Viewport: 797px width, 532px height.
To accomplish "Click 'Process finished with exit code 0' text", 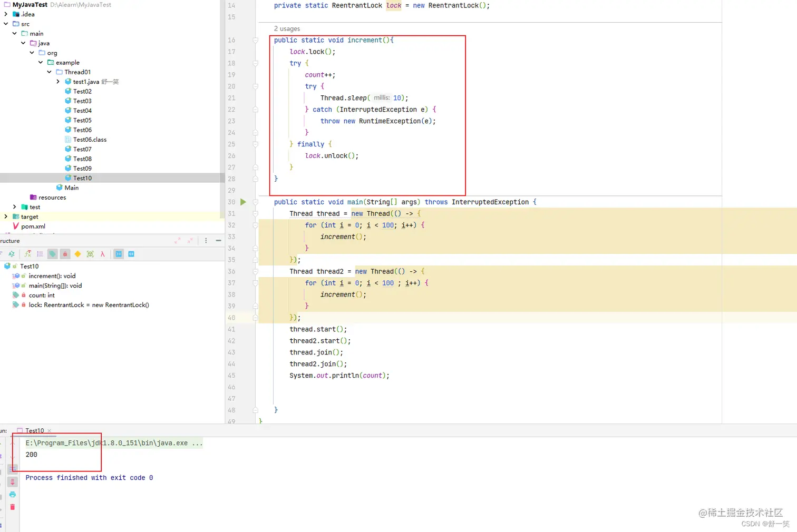I will click(89, 478).
